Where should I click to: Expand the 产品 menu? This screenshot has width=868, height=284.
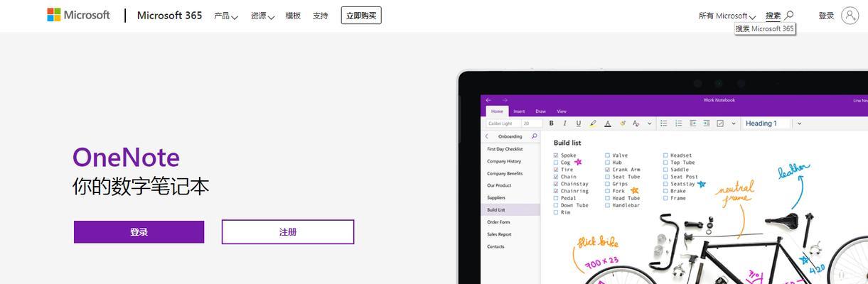[x=226, y=16]
